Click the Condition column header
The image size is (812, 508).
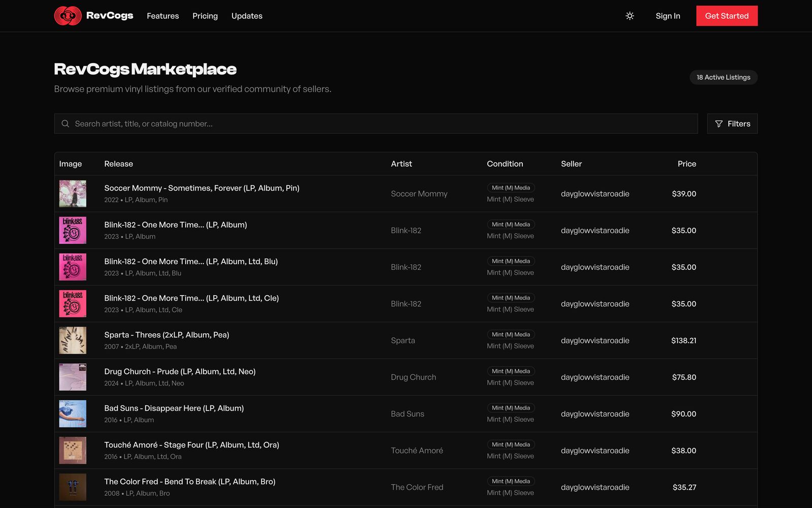coord(505,164)
